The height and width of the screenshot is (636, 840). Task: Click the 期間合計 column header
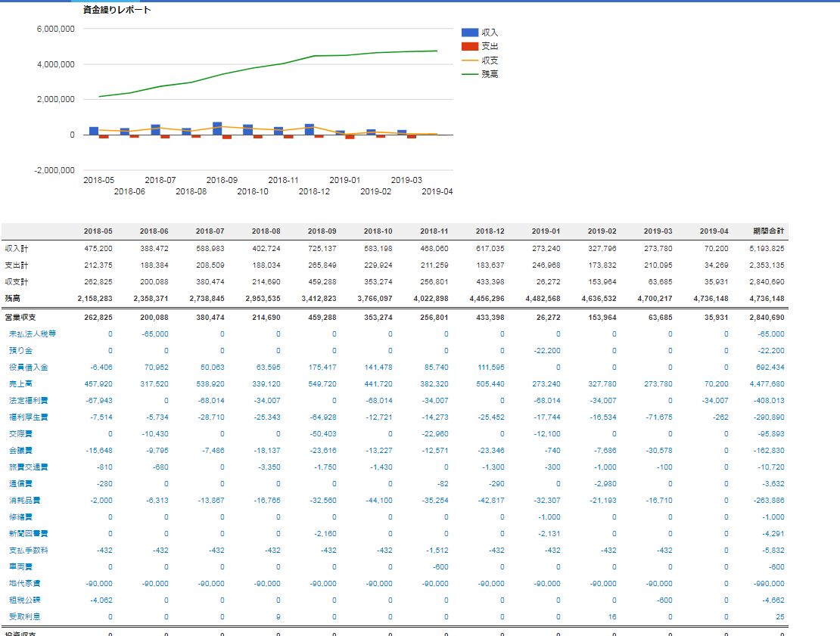[x=769, y=231]
